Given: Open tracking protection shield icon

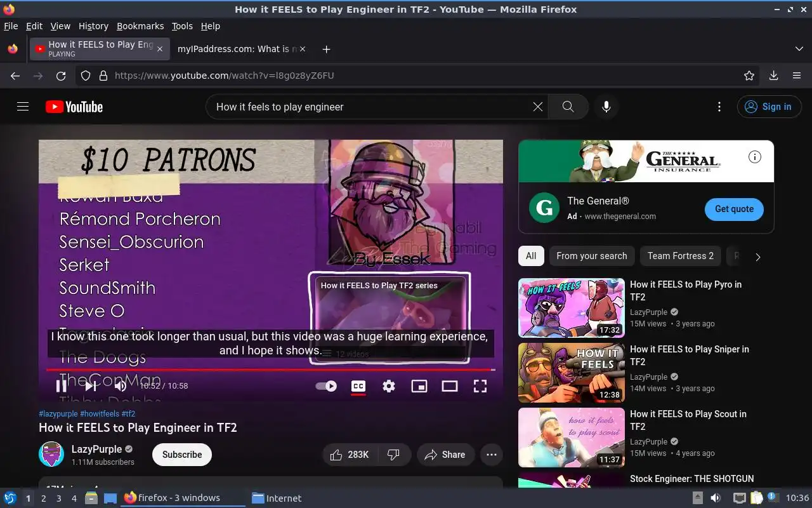Looking at the screenshot, I should 86,76.
